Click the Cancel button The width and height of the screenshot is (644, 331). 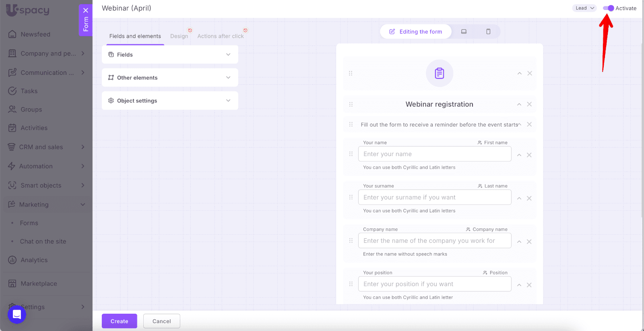(162, 321)
